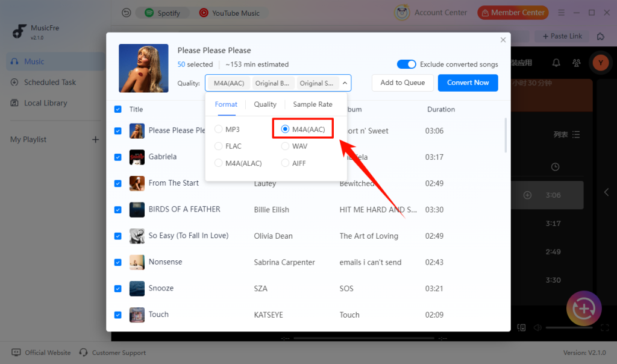Switch to the Spotify source tab

pos(162,13)
